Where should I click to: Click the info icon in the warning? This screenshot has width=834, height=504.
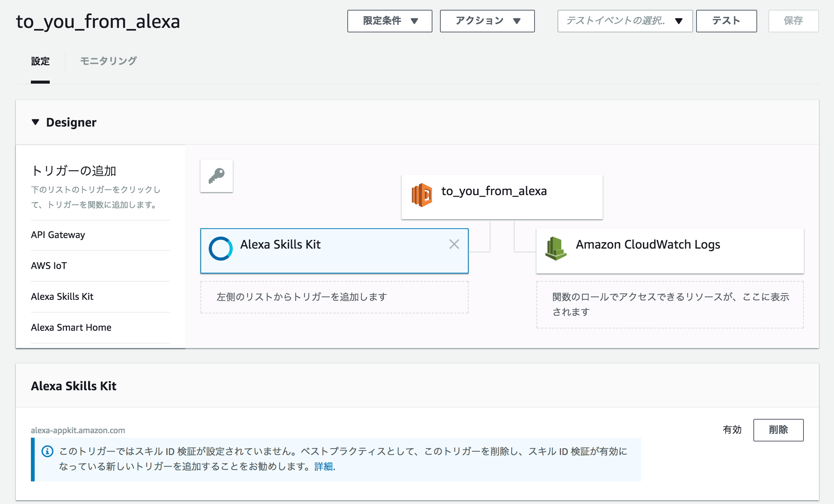pyautogui.click(x=47, y=451)
